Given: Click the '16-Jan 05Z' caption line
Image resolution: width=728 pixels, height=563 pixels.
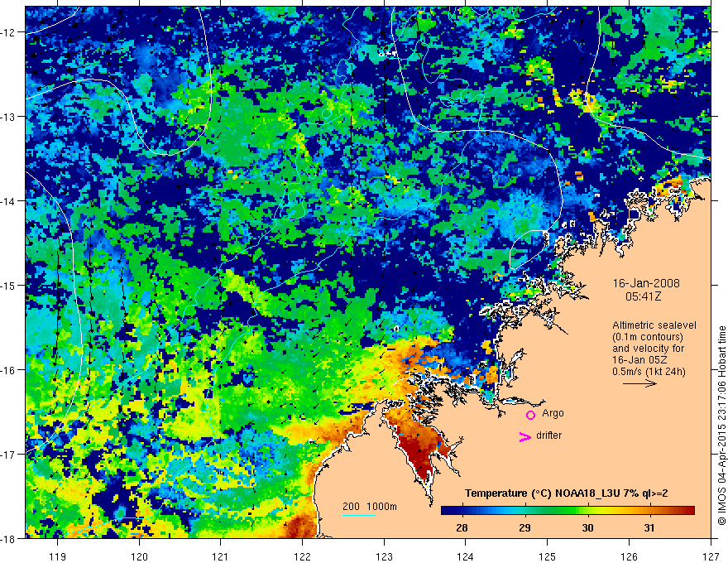Looking at the screenshot, I should pyautogui.click(x=642, y=360).
